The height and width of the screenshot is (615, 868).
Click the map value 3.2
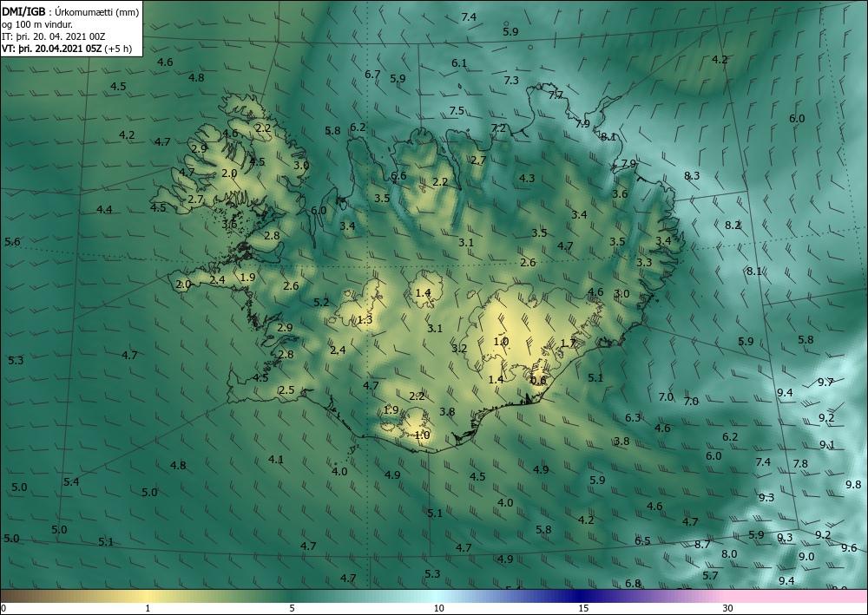pos(459,349)
